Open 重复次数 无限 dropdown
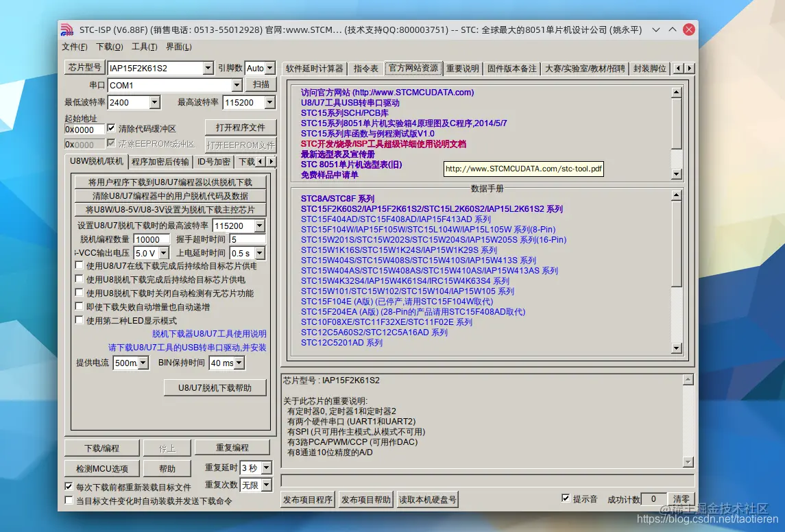Viewport: 785px width, 532px height. coord(266,485)
